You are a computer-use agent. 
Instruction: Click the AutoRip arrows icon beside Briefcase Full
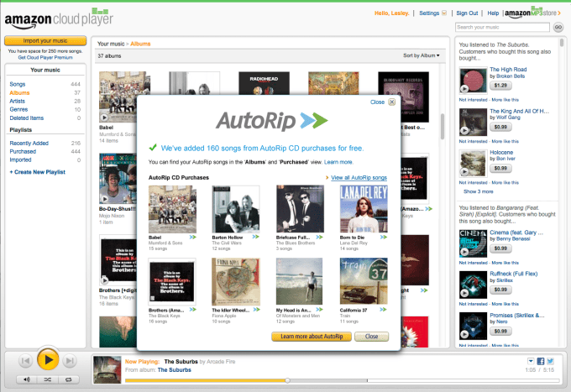[x=319, y=237]
